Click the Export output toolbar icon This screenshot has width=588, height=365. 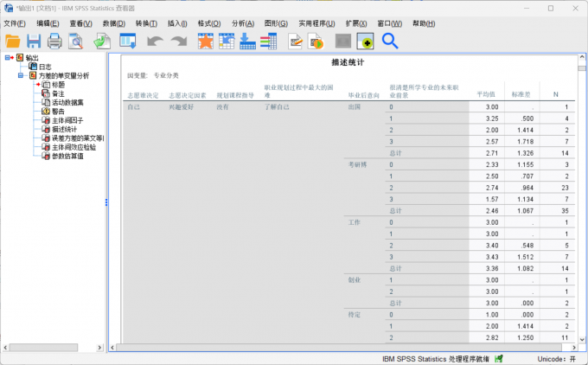coord(102,41)
